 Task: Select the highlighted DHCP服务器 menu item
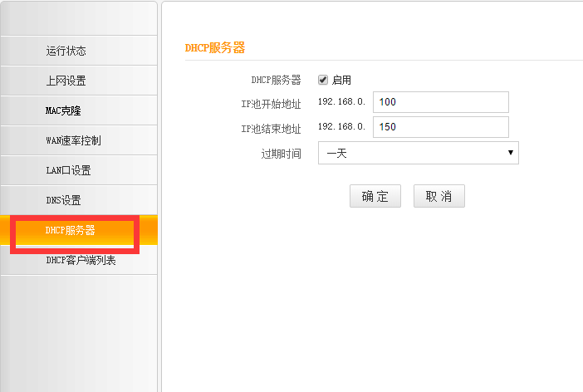pos(79,230)
